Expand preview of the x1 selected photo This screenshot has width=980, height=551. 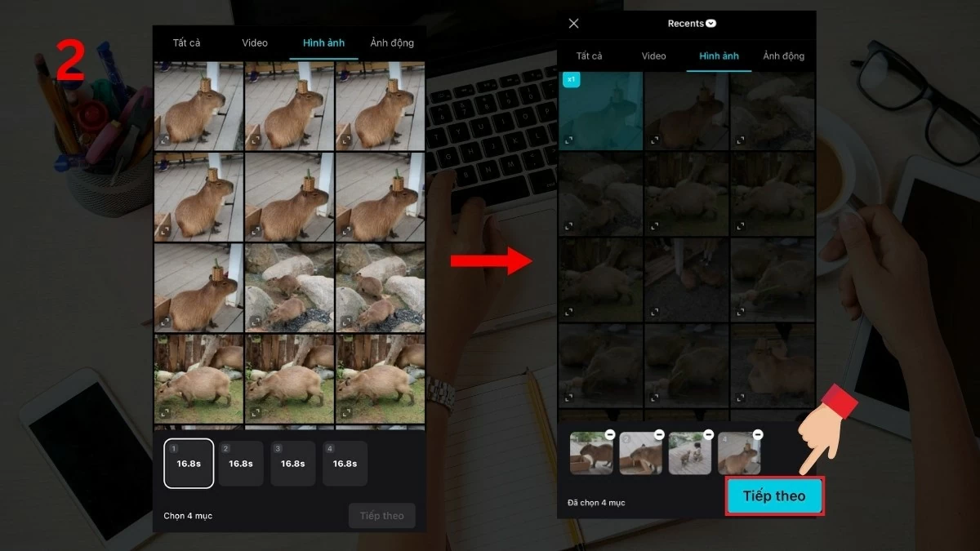point(569,140)
